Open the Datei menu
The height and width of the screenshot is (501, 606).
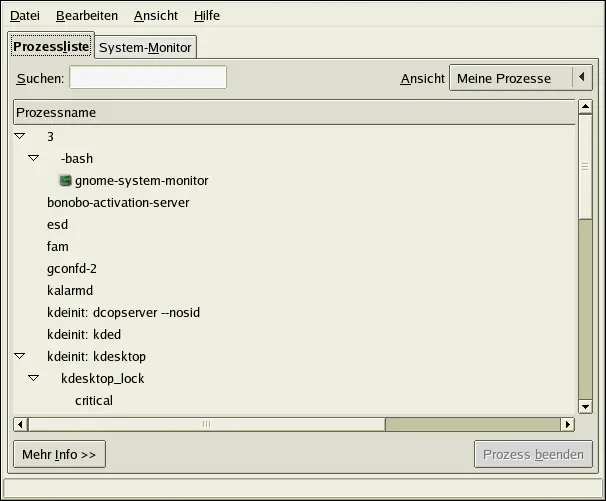point(25,16)
